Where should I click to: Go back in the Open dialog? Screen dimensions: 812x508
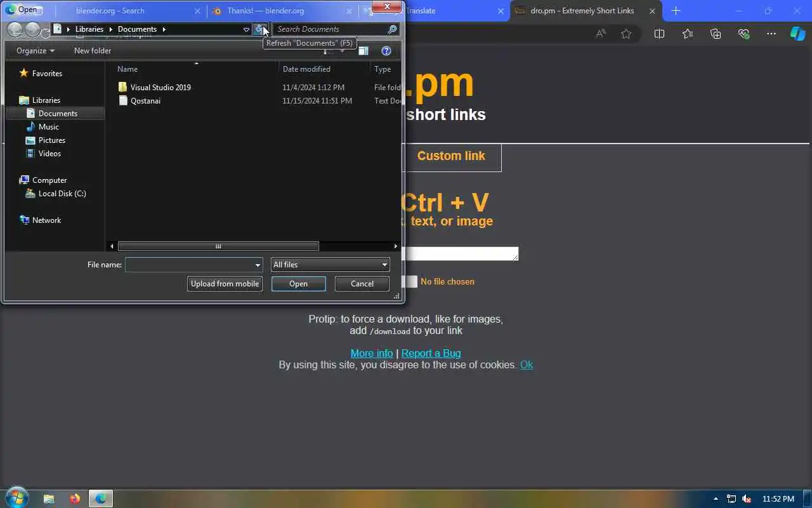[15, 29]
